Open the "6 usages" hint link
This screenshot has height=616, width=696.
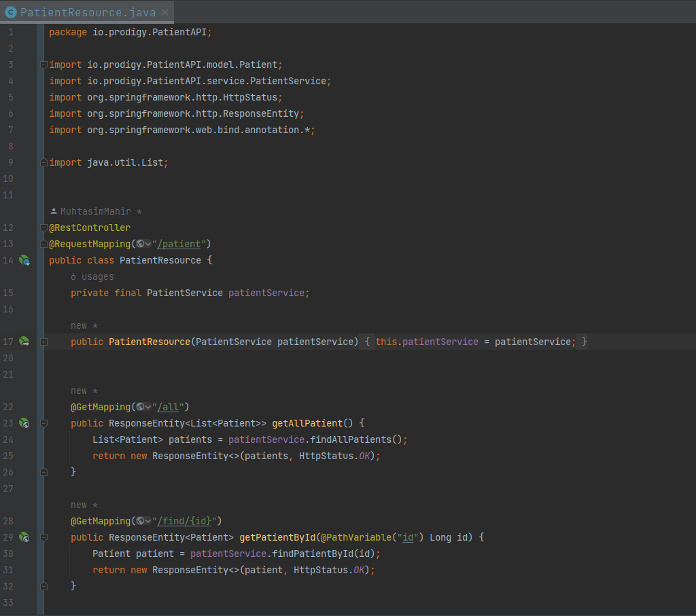click(92, 276)
